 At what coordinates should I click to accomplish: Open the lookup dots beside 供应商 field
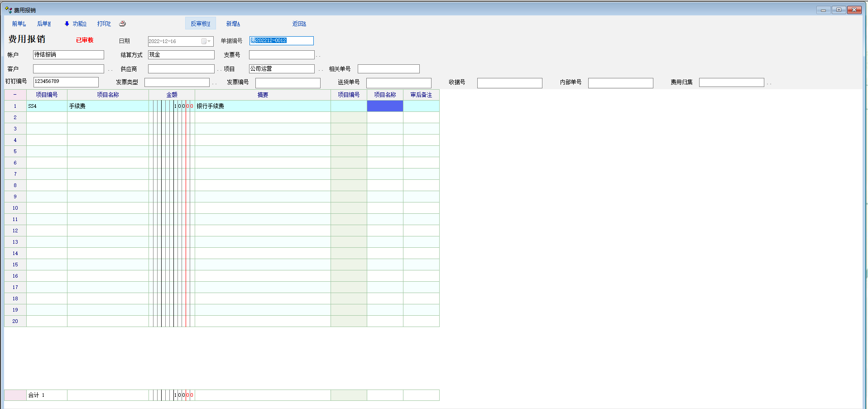click(x=219, y=70)
